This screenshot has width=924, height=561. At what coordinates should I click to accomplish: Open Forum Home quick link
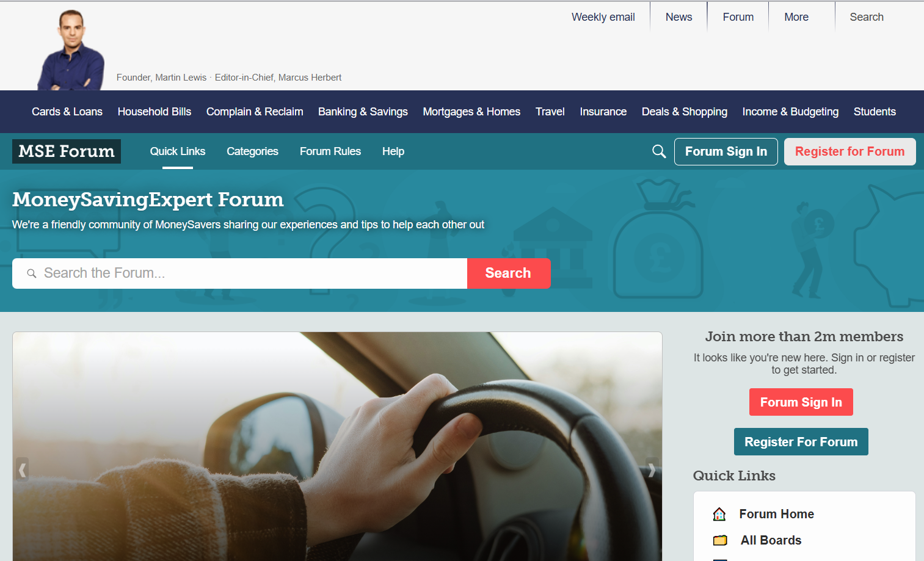(x=777, y=514)
